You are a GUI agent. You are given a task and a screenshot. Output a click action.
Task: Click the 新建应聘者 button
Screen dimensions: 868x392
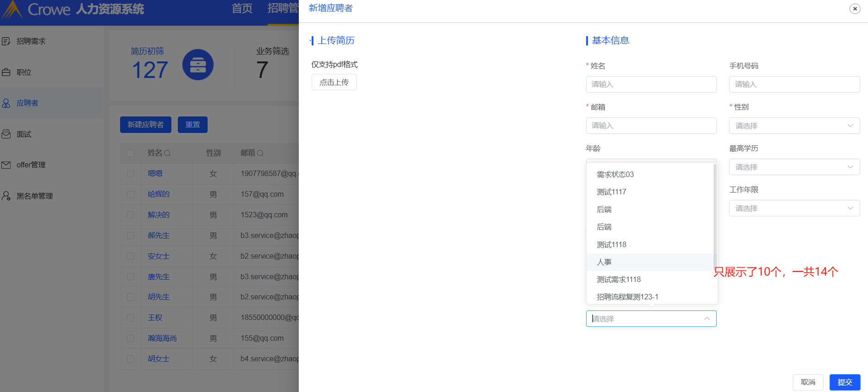tap(146, 125)
